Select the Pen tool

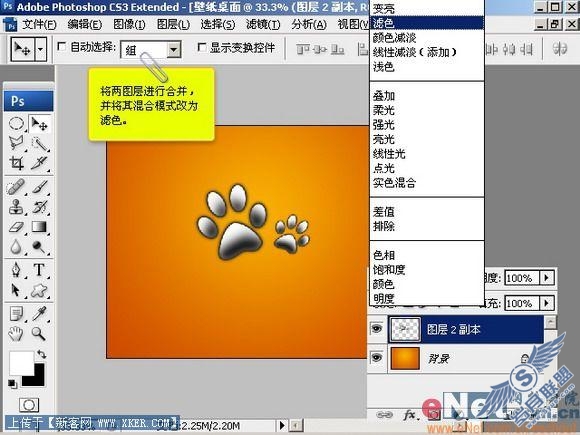click(16, 270)
